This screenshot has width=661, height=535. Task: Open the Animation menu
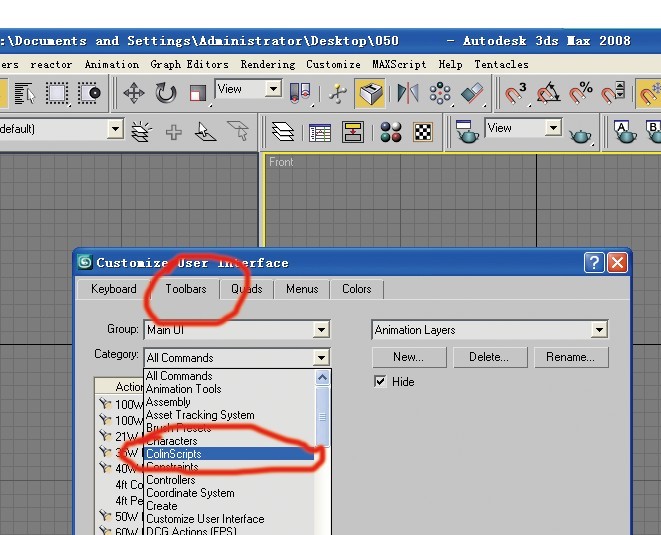112,65
